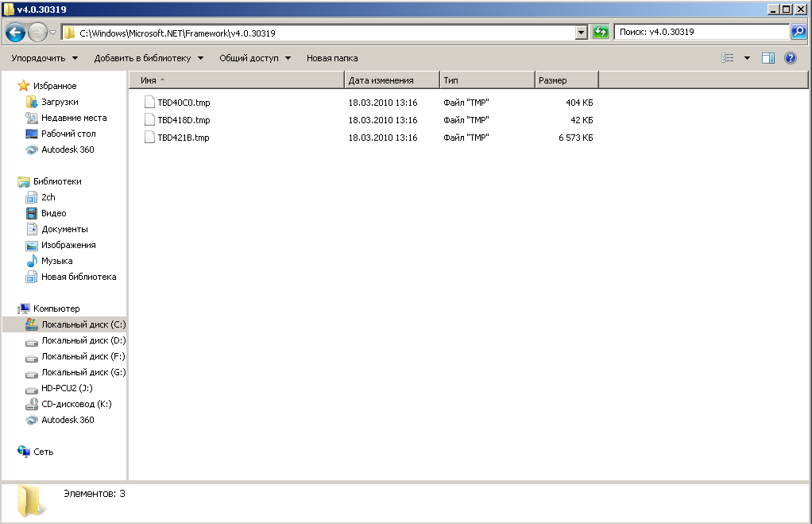This screenshot has height=524, width=812.
Task: Sort by "Тип" column header
Action: click(x=487, y=80)
